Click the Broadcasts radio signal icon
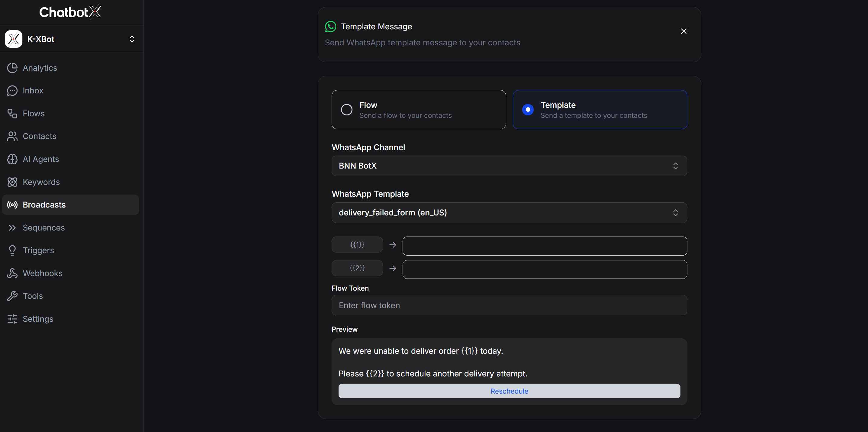 12,205
